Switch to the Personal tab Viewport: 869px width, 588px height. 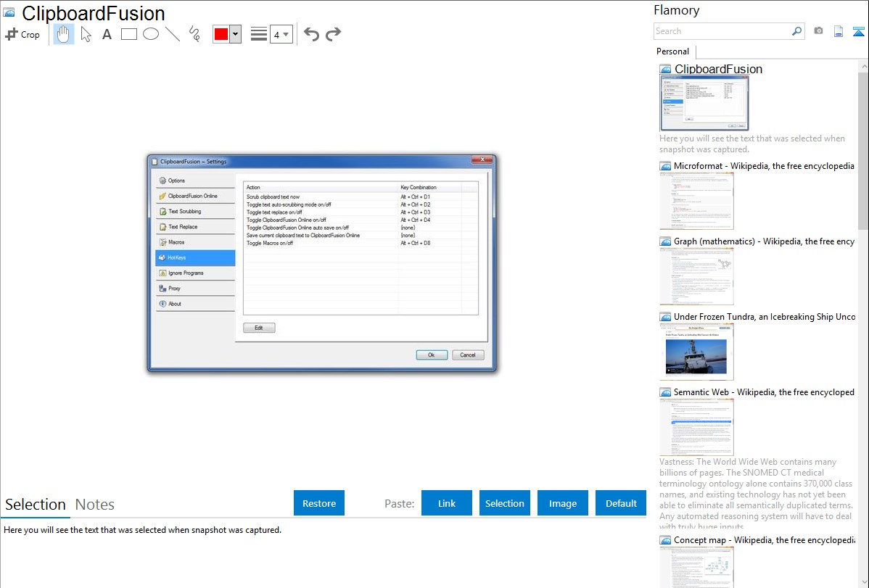coord(673,51)
